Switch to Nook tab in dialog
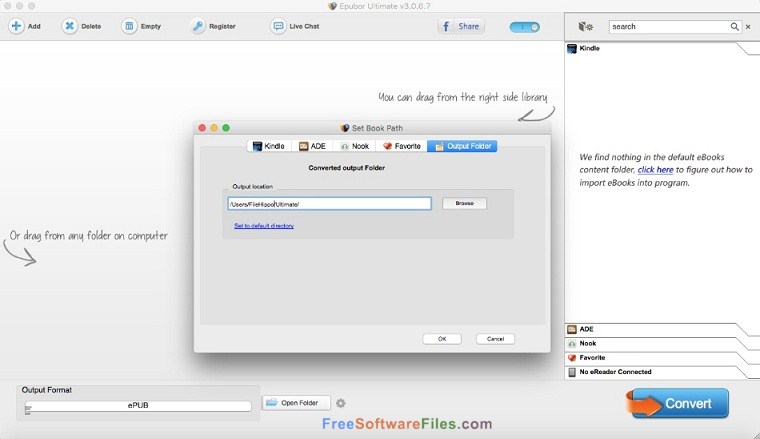This screenshot has height=439, width=760. coord(354,146)
